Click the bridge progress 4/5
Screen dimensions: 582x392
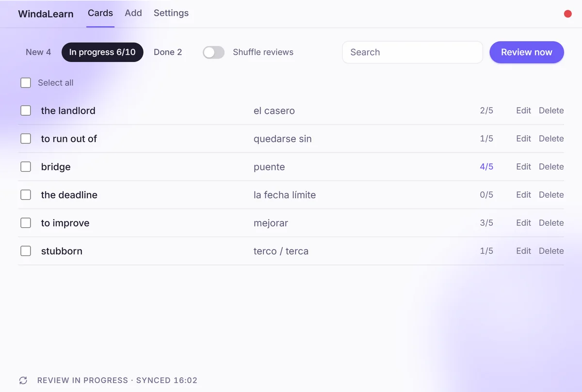click(486, 167)
